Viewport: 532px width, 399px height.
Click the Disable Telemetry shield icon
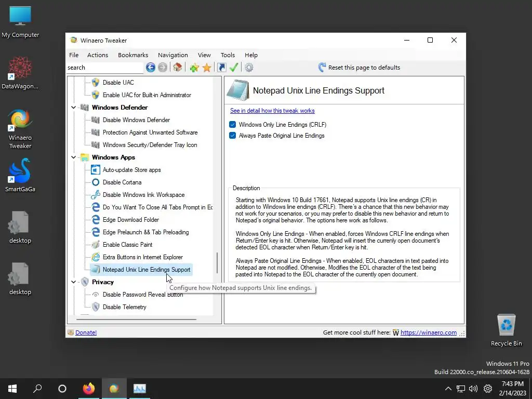tap(96, 307)
